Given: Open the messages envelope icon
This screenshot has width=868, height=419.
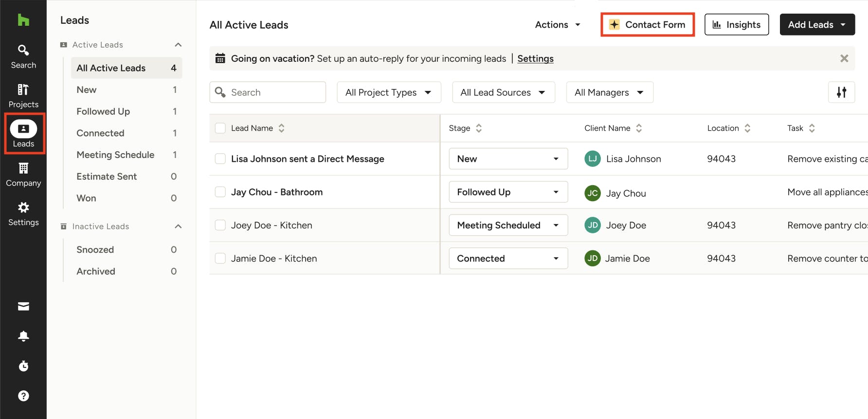Looking at the screenshot, I should coord(23,306).
